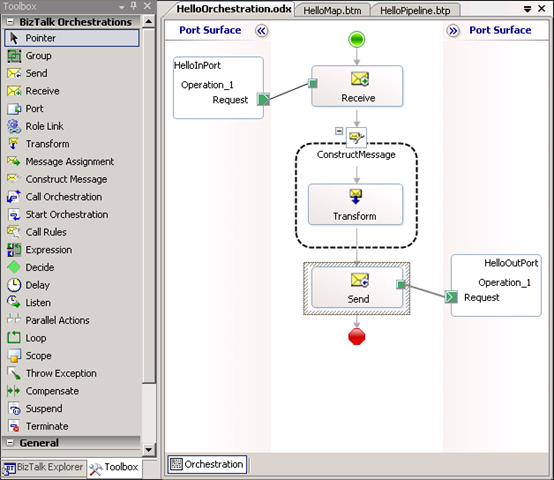Select the Parallel Actions shape
This screenshot has height=480, width=554.
(72, 320)
